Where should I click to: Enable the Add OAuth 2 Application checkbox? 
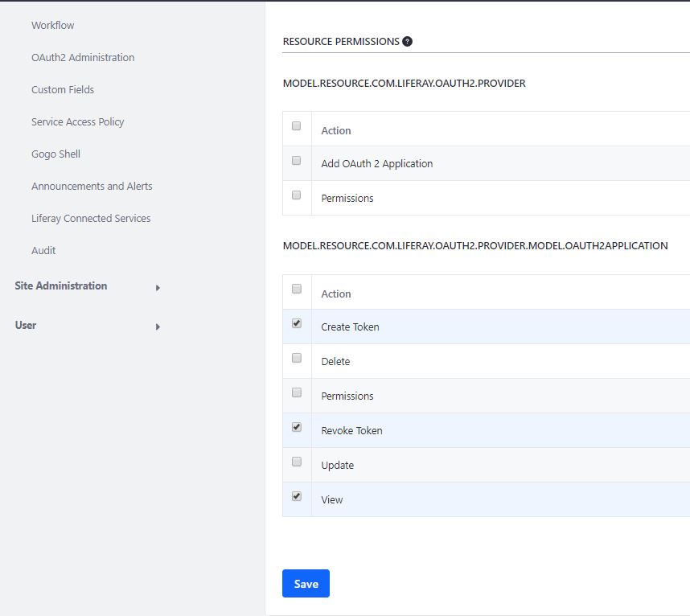(296, 161)
